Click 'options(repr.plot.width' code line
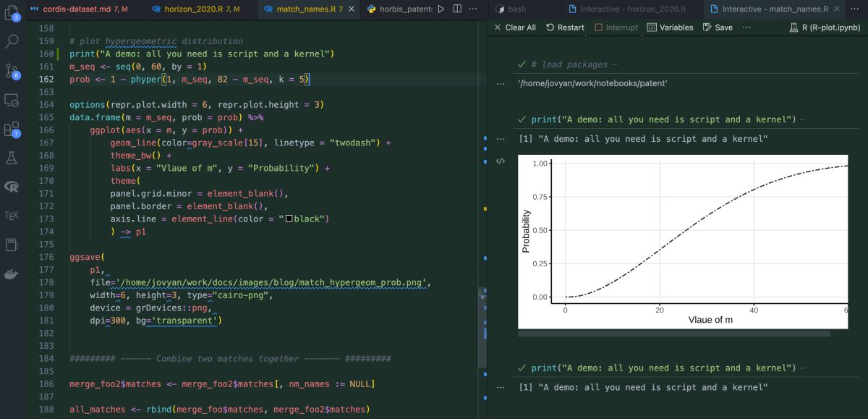 click(197, 104)
